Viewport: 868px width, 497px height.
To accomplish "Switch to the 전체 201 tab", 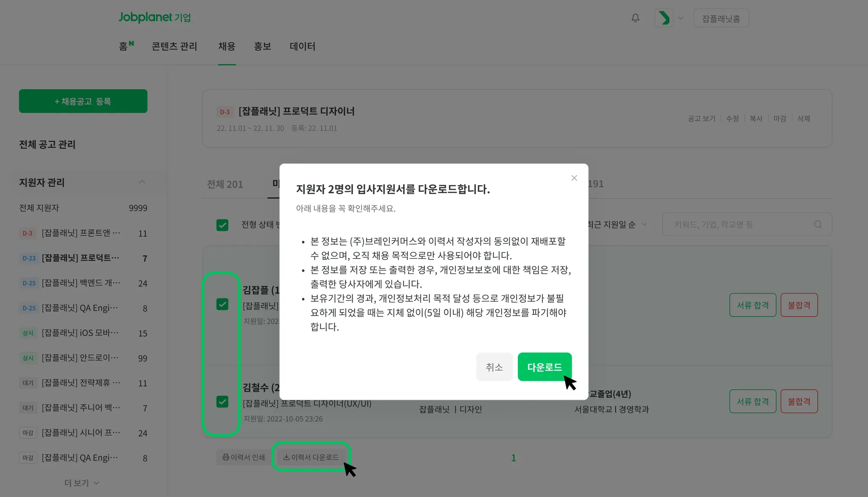I will click(x=225, y=184).
